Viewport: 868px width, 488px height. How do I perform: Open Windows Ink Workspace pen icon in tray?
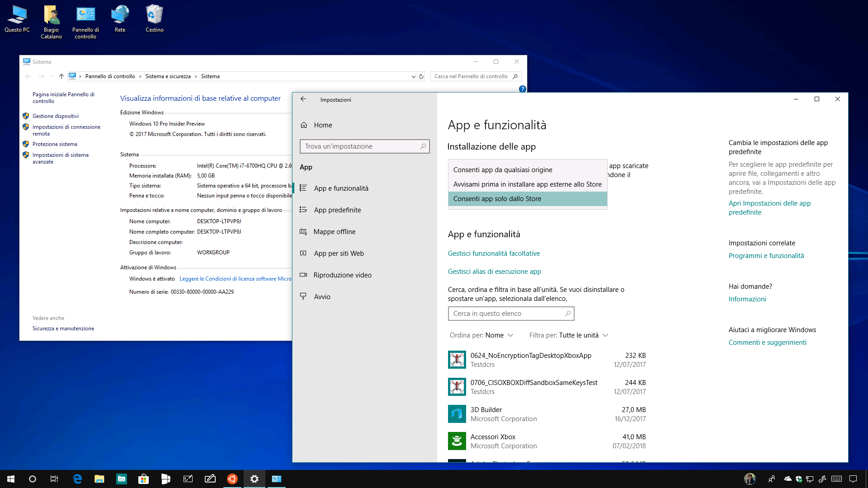[822, 479]
